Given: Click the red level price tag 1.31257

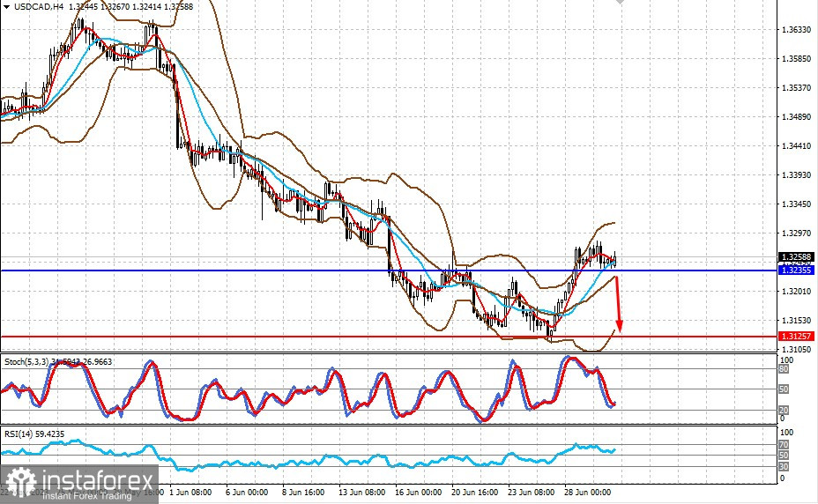Looking at the screenshot, I should tap(796, 336).
